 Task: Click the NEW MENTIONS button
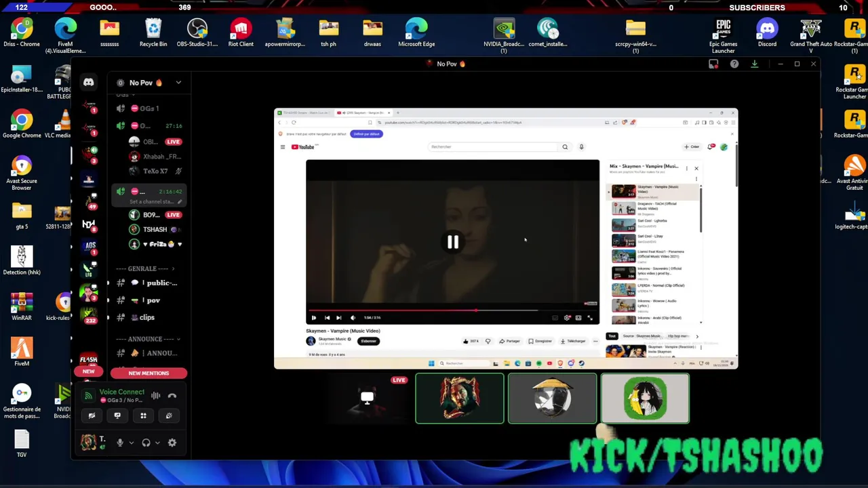tap(149, 373)
